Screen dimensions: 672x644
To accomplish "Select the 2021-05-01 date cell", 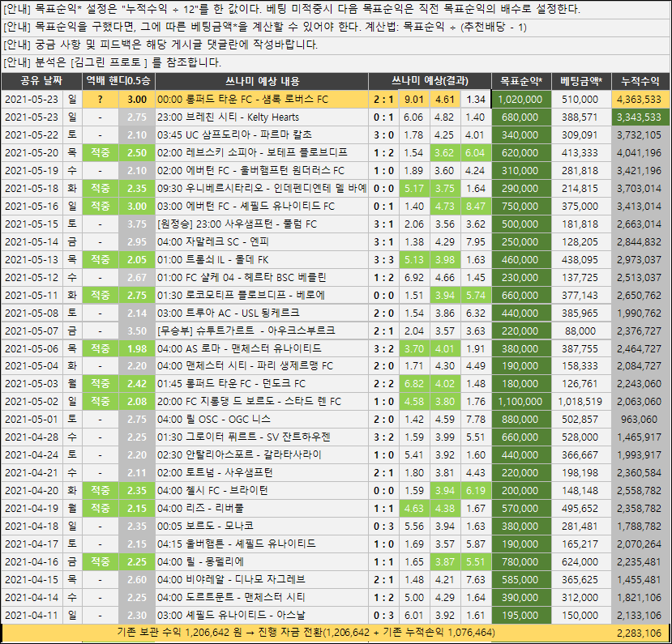I will (x=32, y=420).
